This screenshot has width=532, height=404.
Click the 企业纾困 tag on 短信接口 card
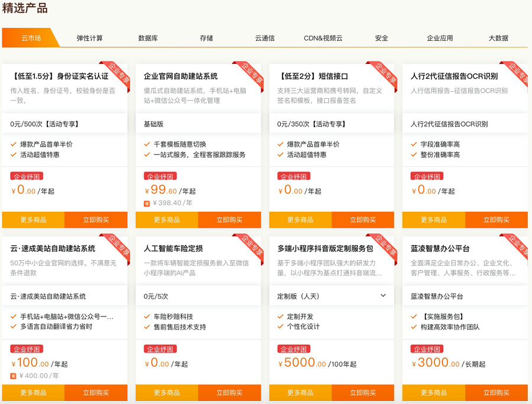pos(293,176)
